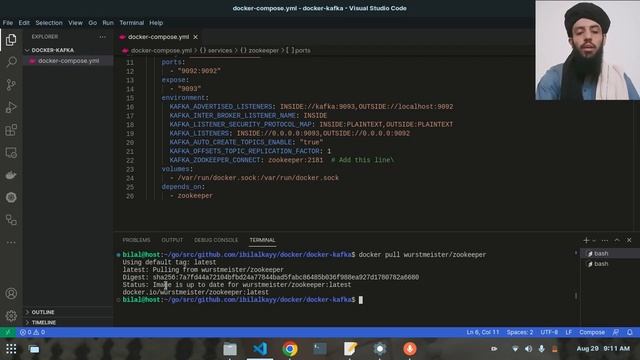Select docker-compose.yml in the Explorer tree
The image size is (640, 360).
pyautogui.click(x=68, y=61)
